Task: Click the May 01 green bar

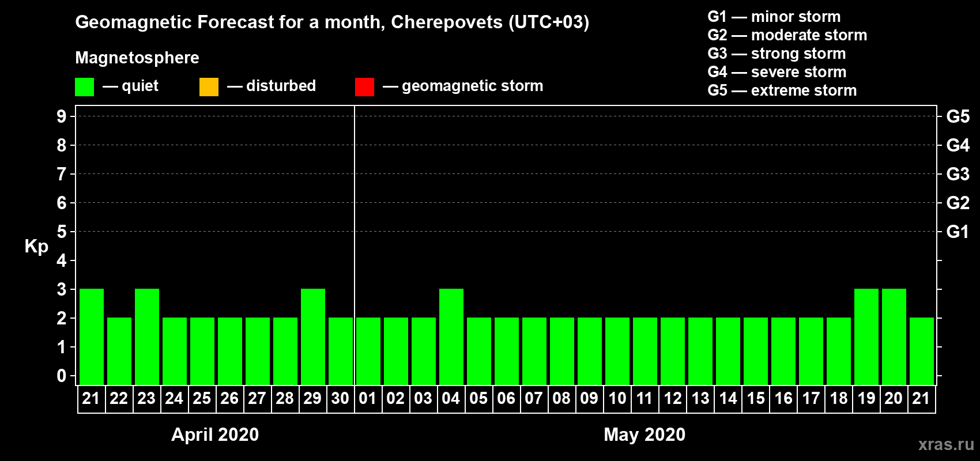Action: tap(368, 351)
